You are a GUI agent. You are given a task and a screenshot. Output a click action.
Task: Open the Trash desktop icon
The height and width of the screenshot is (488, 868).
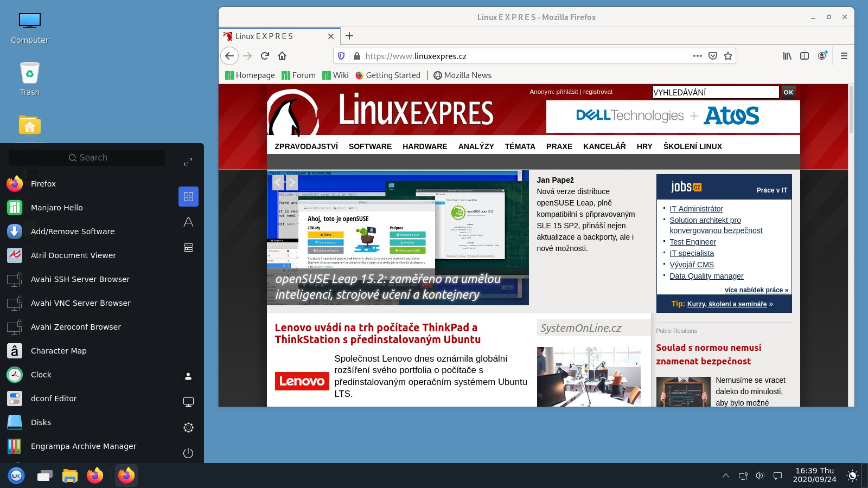29,79
